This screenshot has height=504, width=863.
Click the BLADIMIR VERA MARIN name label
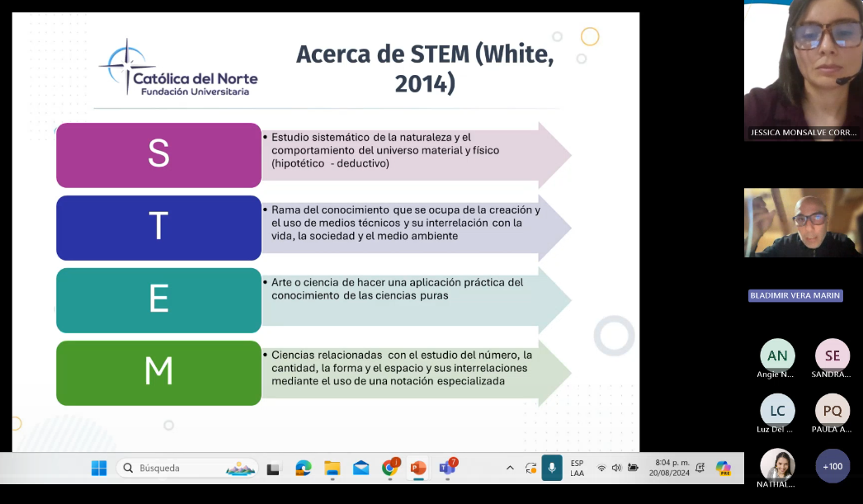pos(795,295)
